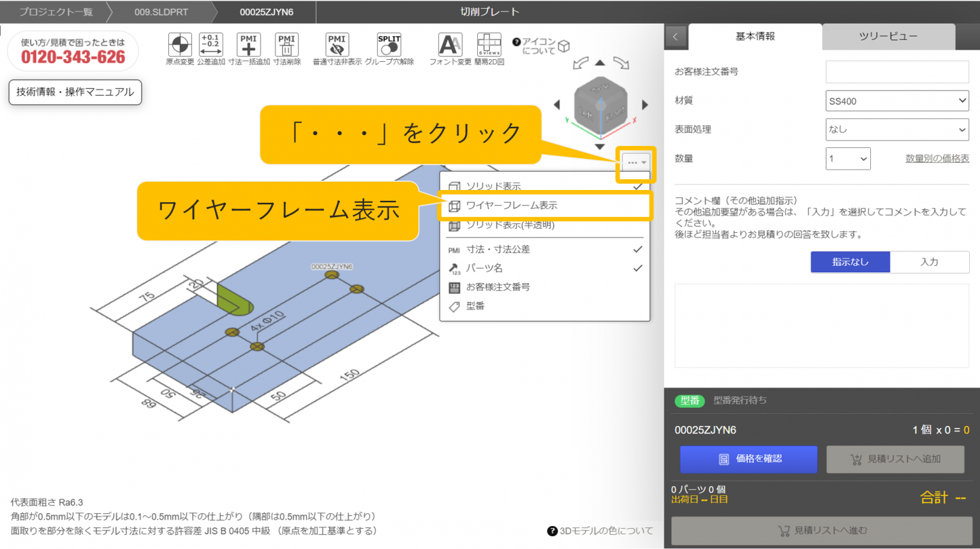Click the 普通寸法非表示 hide dimensions icon

337,45
